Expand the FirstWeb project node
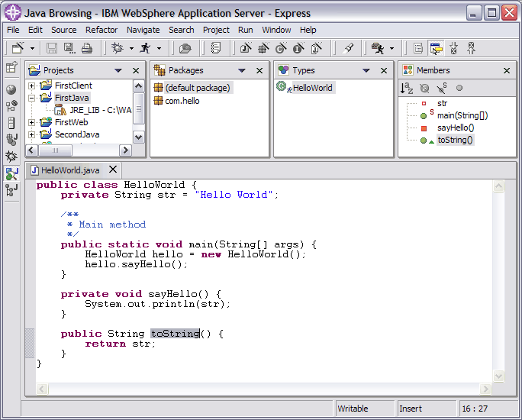The image size is (522, 420). pyautogui.click(x=31, y=122)
